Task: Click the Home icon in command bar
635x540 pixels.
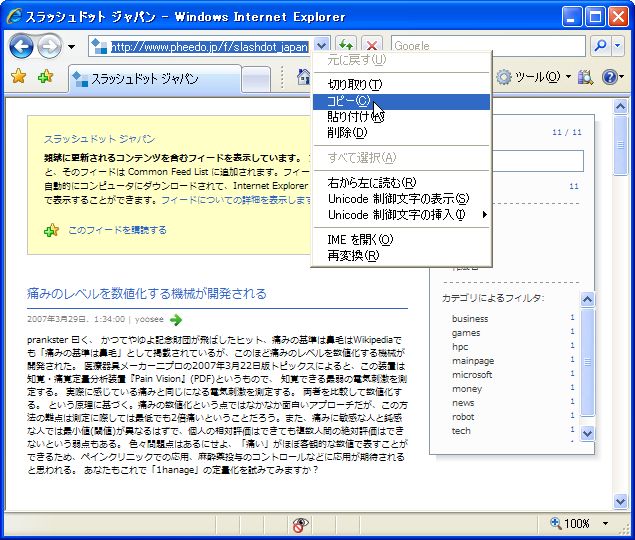Action: tap(303, 77)
